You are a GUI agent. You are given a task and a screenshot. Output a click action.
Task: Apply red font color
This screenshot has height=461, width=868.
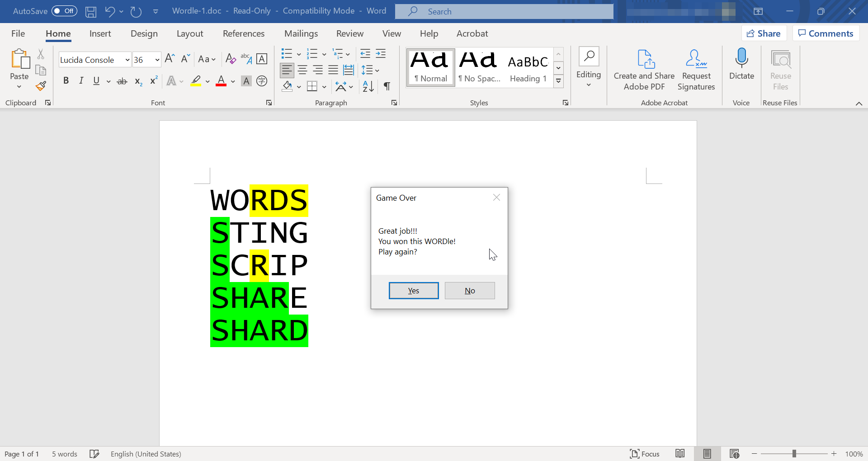[x=221, y=81]
